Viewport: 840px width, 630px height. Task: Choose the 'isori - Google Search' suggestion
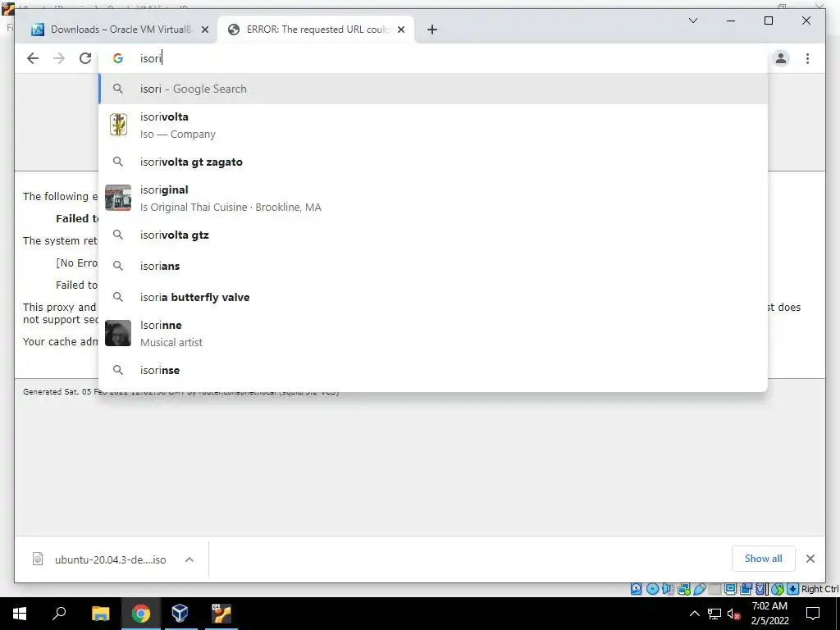coord(433,89)
